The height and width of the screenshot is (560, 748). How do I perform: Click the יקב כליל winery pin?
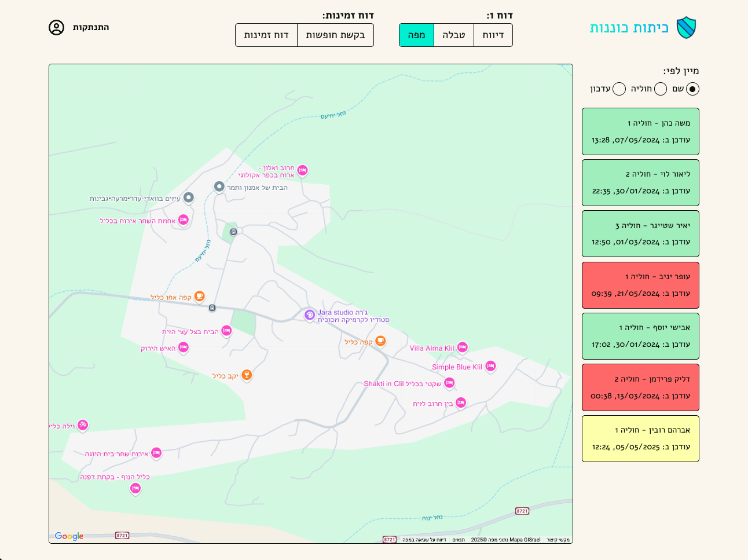coord(247,375)
